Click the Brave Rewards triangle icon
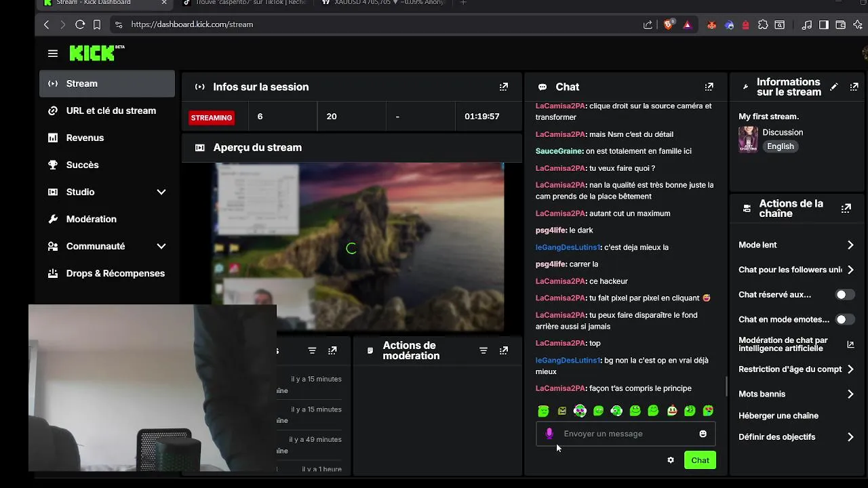The image size is (868, 488). (x=687, y=24)
